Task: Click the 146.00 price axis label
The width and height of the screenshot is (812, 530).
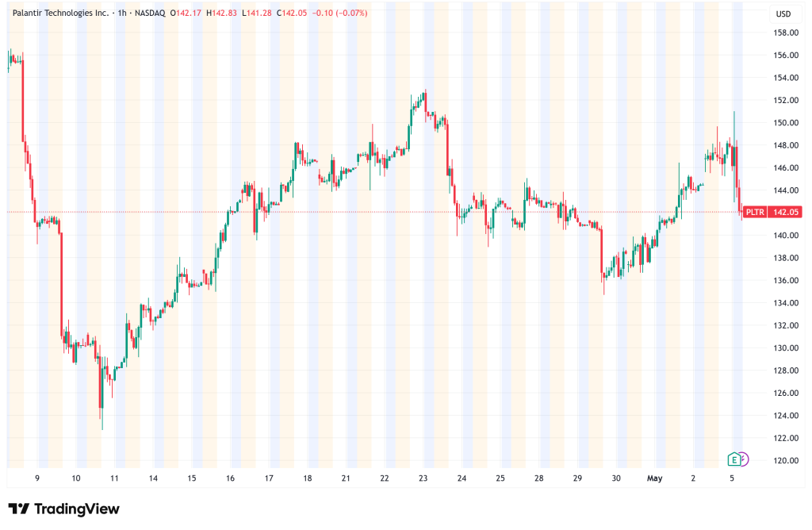Action: 786,168
